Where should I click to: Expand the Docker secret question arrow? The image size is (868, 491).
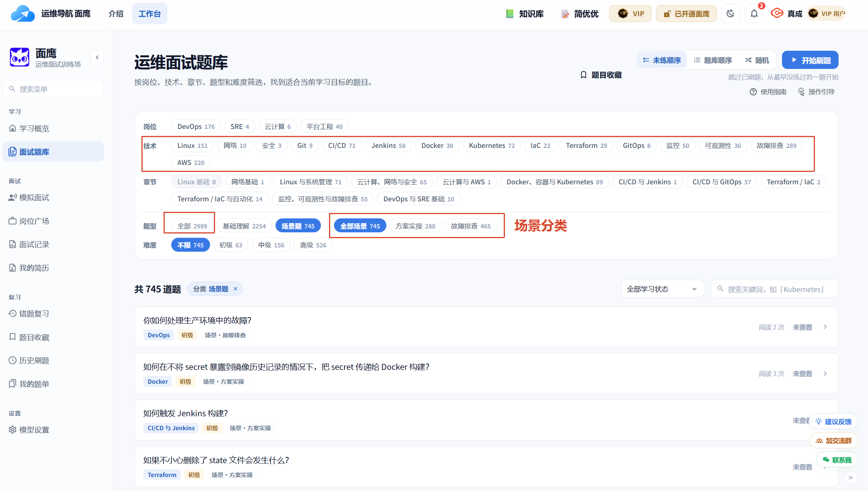(x=825, y=373)
